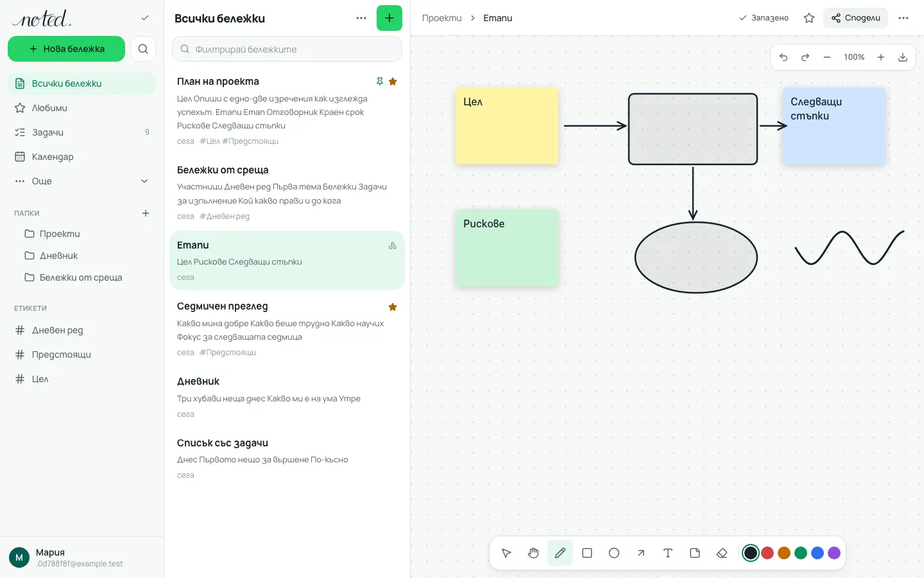924x578 pixels.
Task: Filter by Предстоящи tag
Action: point(81,355)
